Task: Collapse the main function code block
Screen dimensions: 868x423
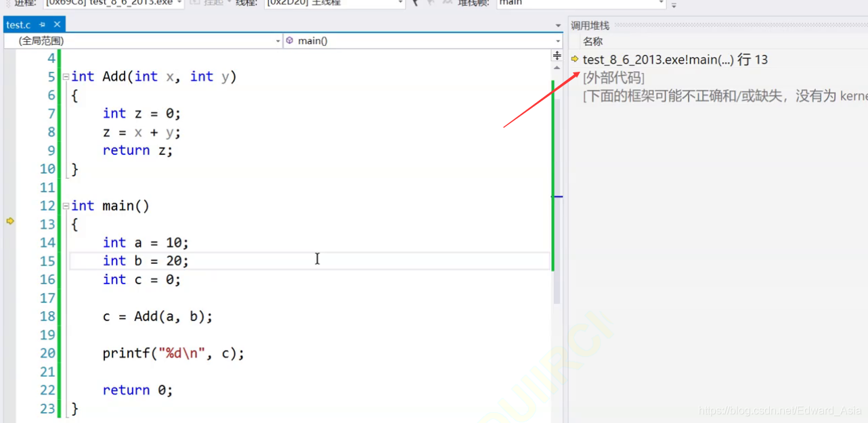Action: (x=66, y=206)
